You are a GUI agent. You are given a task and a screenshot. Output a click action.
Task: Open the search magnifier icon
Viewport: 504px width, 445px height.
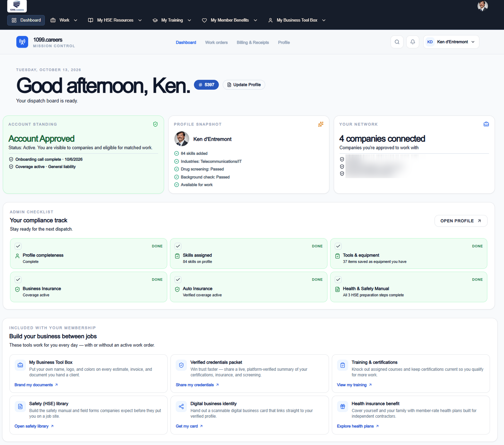coord(397,42)
